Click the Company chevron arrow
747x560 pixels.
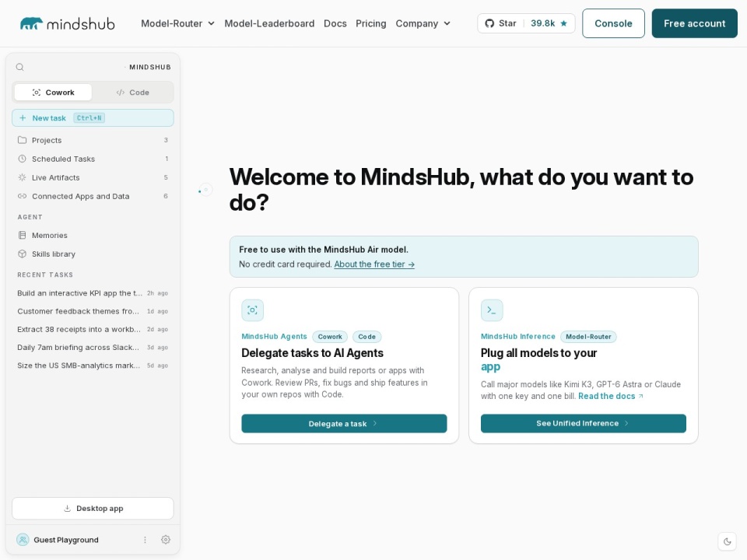pyautogui.click(x=447, y=23)
